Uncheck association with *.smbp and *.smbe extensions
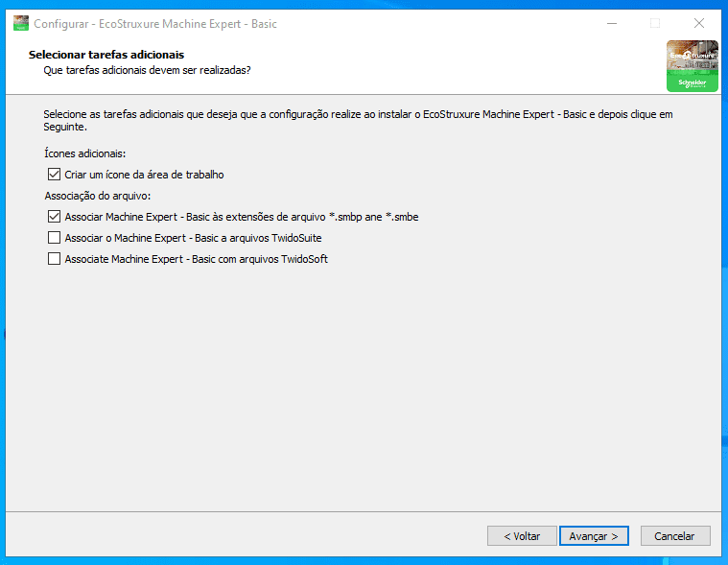This screenshot has height=565, width=728. point(54,217)
